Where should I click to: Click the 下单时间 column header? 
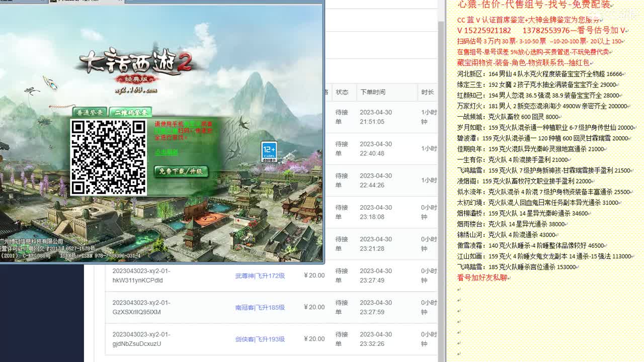tap(373, 92)
